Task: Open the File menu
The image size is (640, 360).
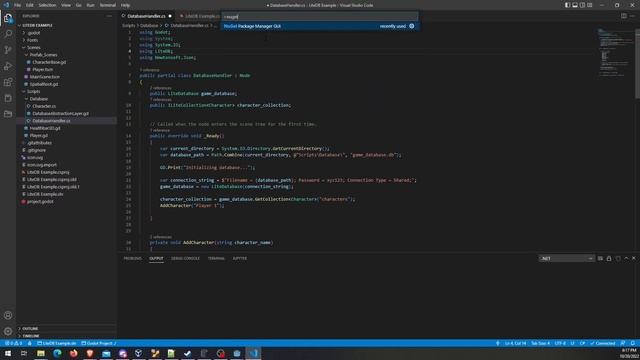Action: 18,5
